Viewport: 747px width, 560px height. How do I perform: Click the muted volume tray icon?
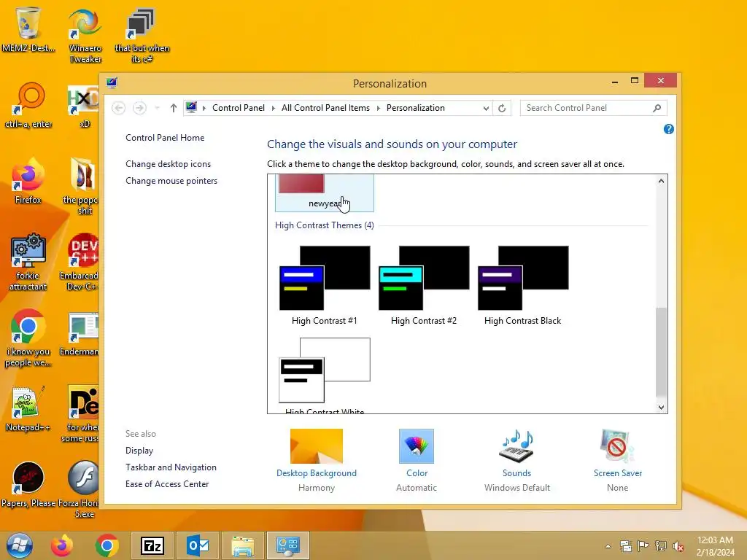coord(678,546)
